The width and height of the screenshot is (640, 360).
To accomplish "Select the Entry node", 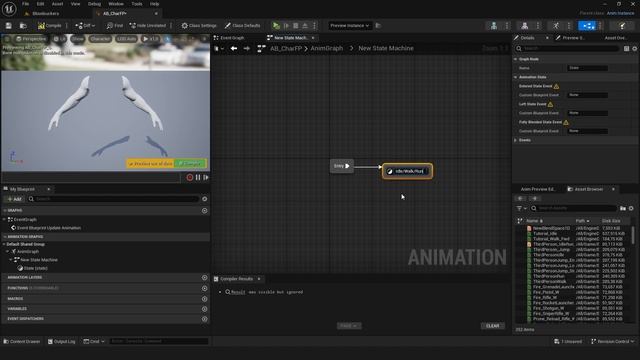I will pos(342,166).
